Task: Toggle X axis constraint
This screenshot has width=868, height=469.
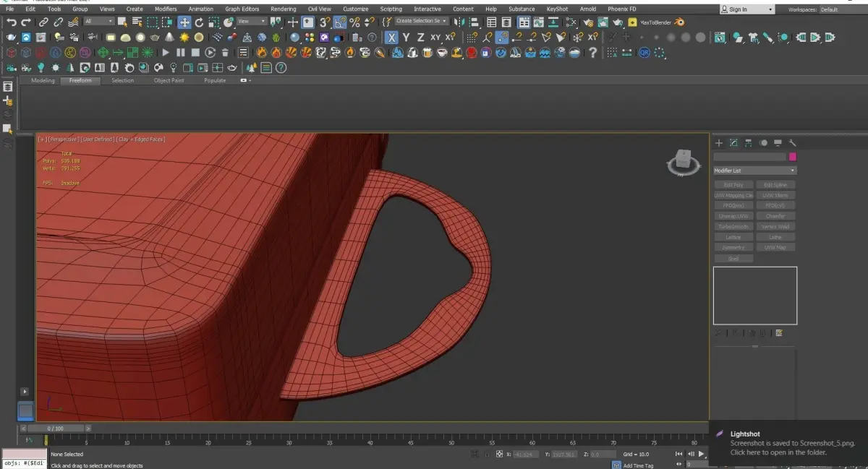Action: click(x=391, y=38)
